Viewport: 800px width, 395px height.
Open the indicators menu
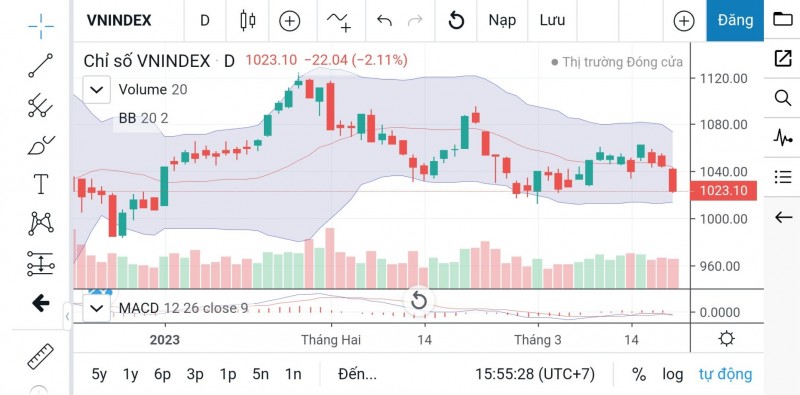pos(339,21)
